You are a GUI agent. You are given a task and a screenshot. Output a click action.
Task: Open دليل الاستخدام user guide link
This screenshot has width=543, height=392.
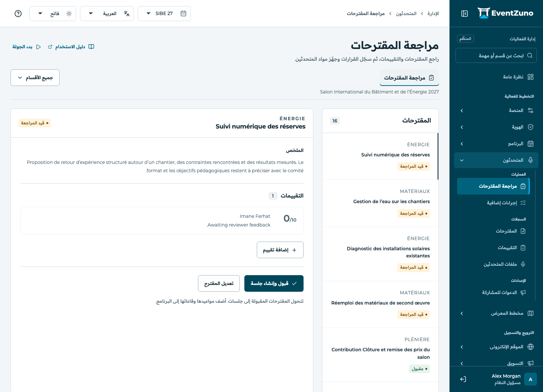(x=71, y=47)
